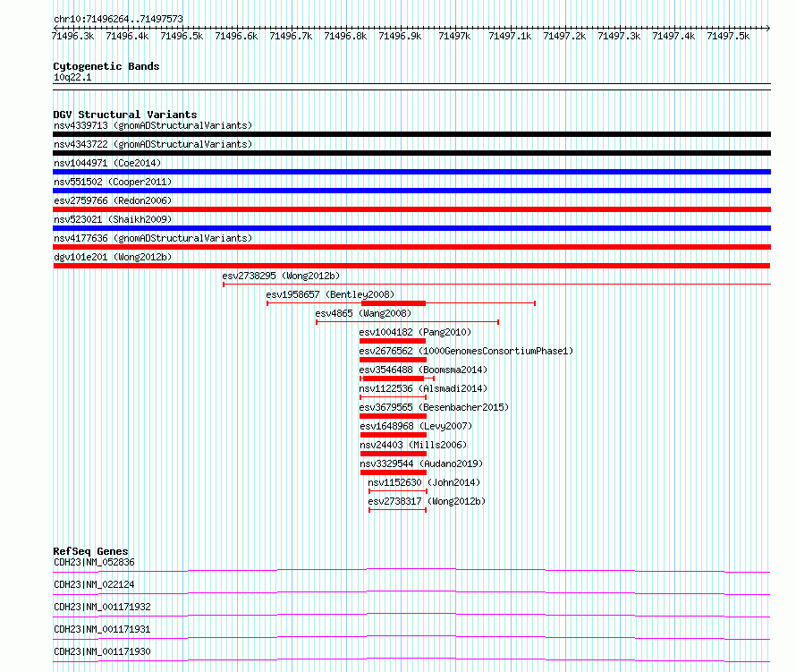The height and width of the screenshot is (672, 796).
Task: Select the nsv1122536 (Alsmadi2014) variant
Action: [x=423, y=388]
